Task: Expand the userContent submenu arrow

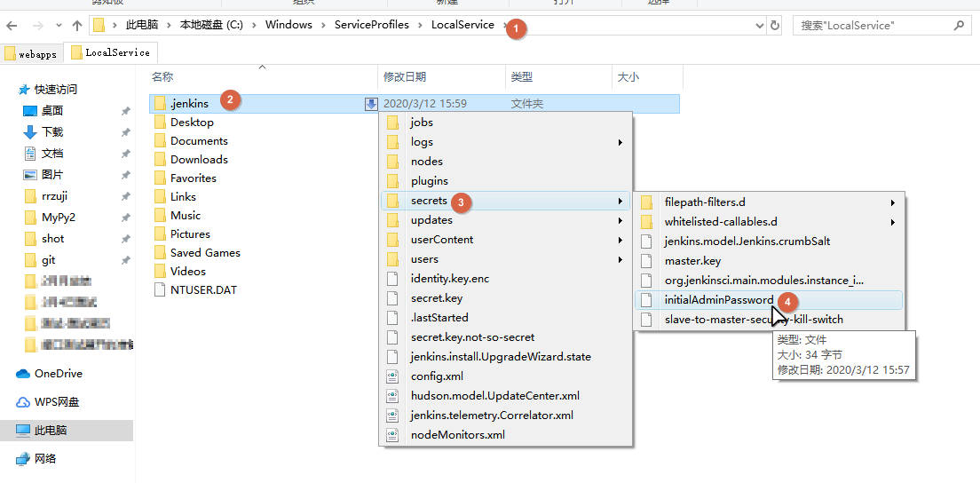Action: pyautogui.click(x=620, y=240)
